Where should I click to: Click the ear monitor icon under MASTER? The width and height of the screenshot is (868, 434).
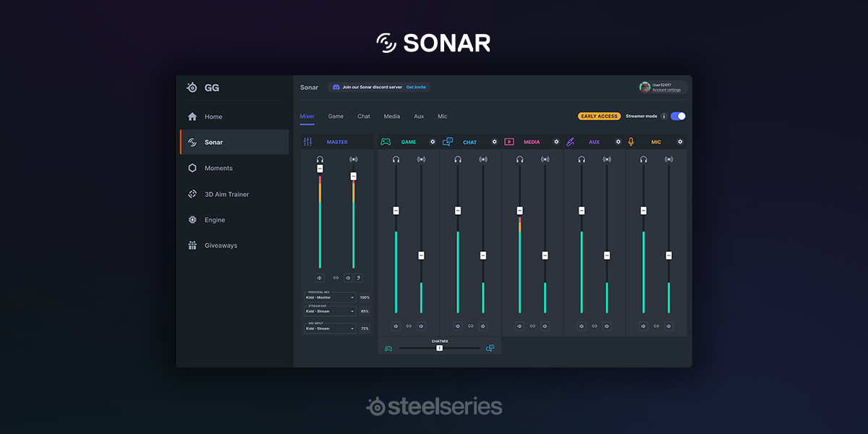click(358, 277)
